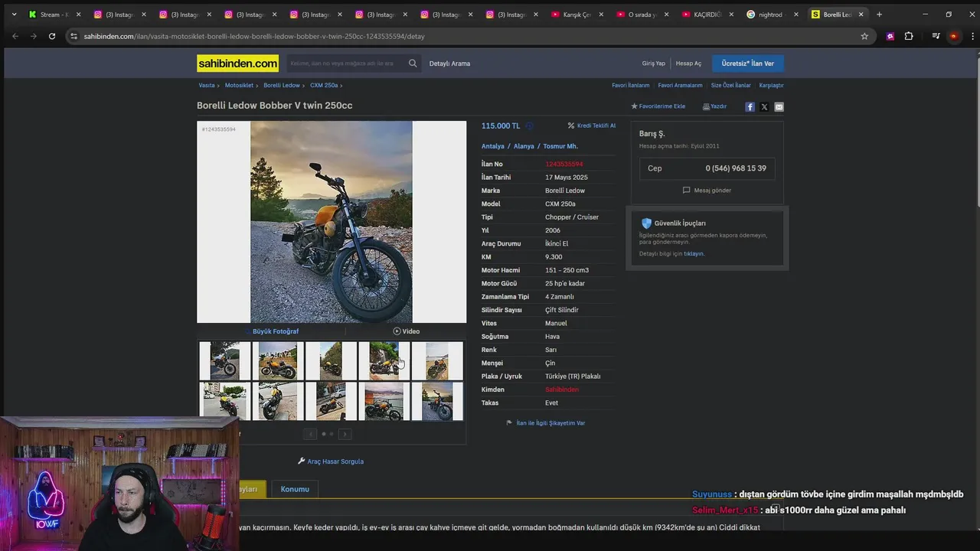Viewport: 980px width, 551px height.
Task: Click phone number 0 (546) 968 15 39
Action: coord(736,168)
